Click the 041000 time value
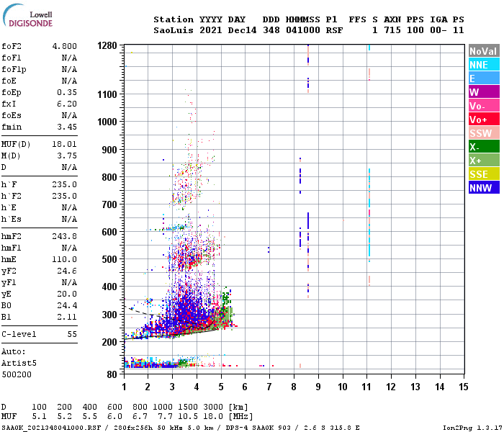This screenshot has height=432, width=504. (x=303, y=30)
